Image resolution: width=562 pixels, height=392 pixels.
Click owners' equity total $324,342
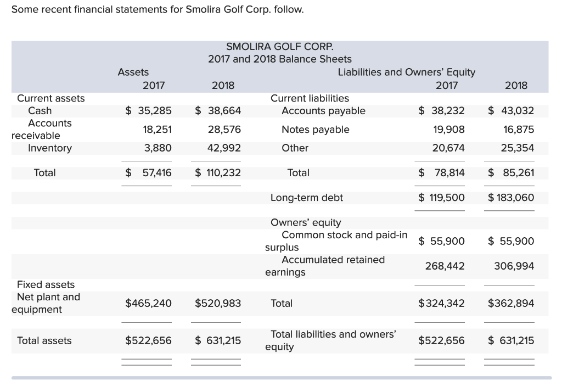point(442,304)
